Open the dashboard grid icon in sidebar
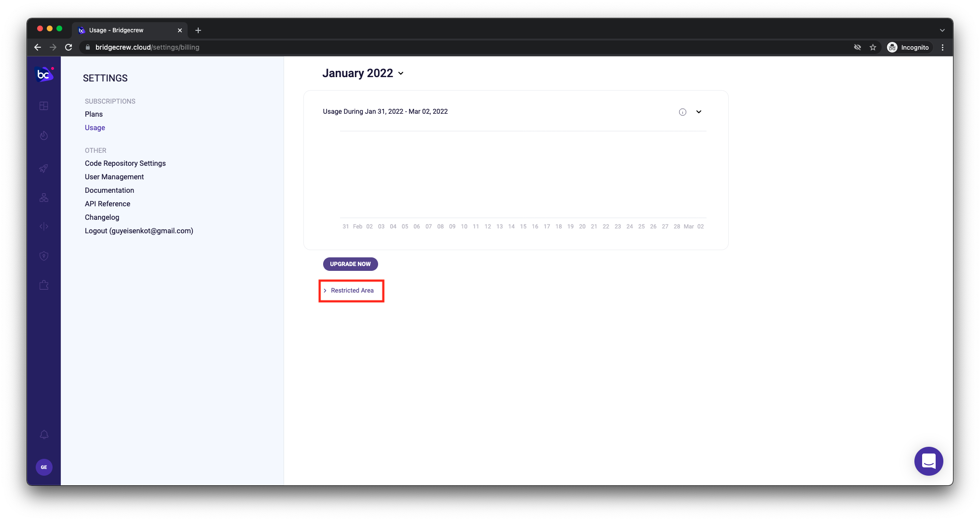The image size is (980, 521). pos(44,106)
